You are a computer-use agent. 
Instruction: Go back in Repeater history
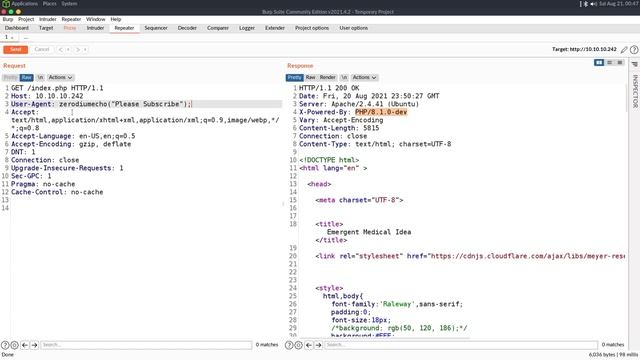click(60, 50)
